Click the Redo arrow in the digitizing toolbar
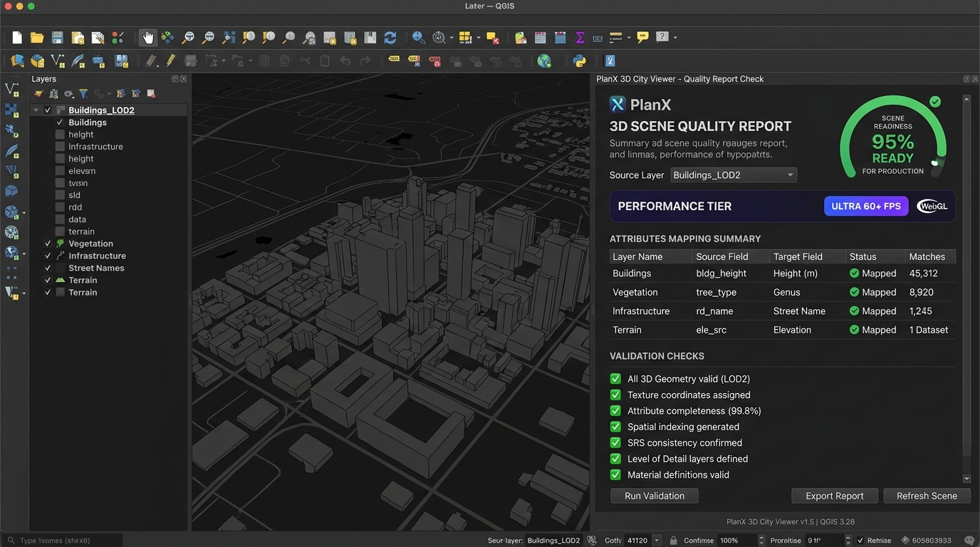This screenshot has height=547, width=980. click(x=365, y=61)
